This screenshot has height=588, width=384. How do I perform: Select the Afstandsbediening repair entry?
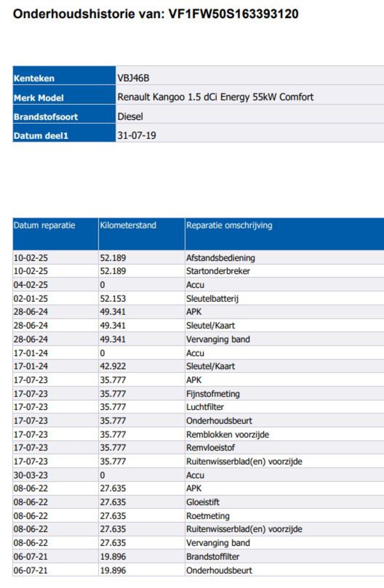[x=220, y=258]
